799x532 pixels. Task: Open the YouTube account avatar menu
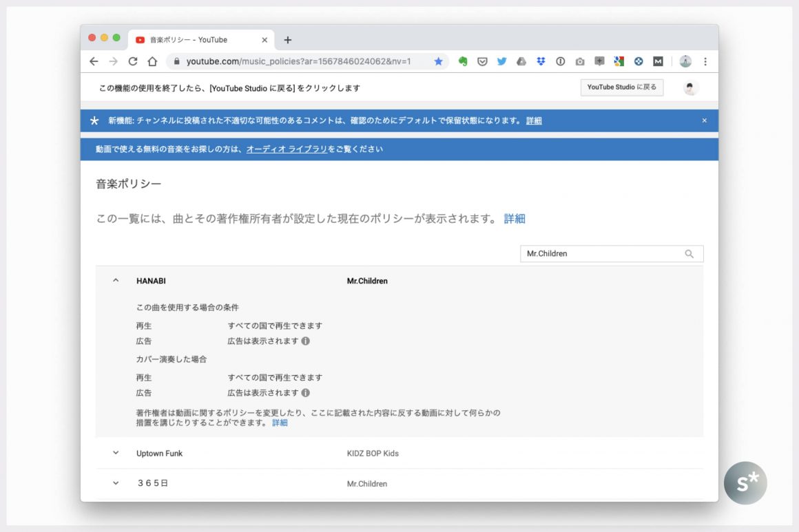pos(690,87)
